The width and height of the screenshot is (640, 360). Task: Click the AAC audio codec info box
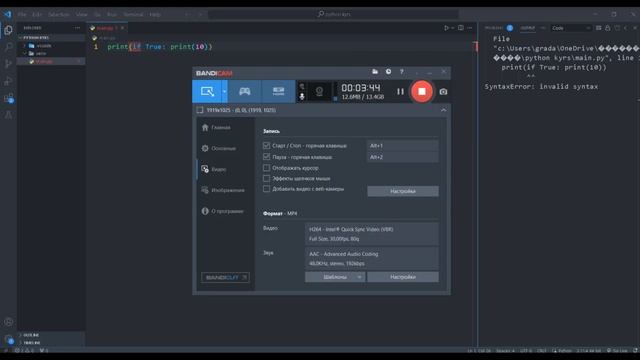click(371, 258)
